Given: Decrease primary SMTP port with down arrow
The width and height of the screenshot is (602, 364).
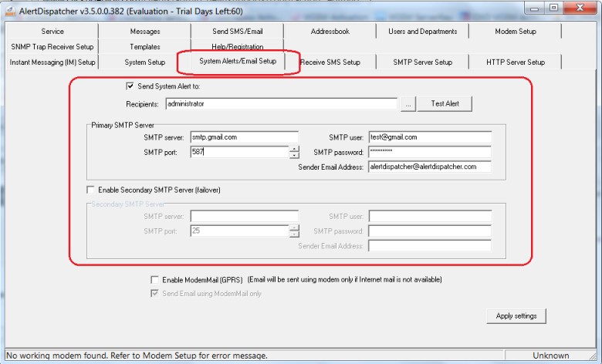Looking at the screenshot, I should 294,155.
